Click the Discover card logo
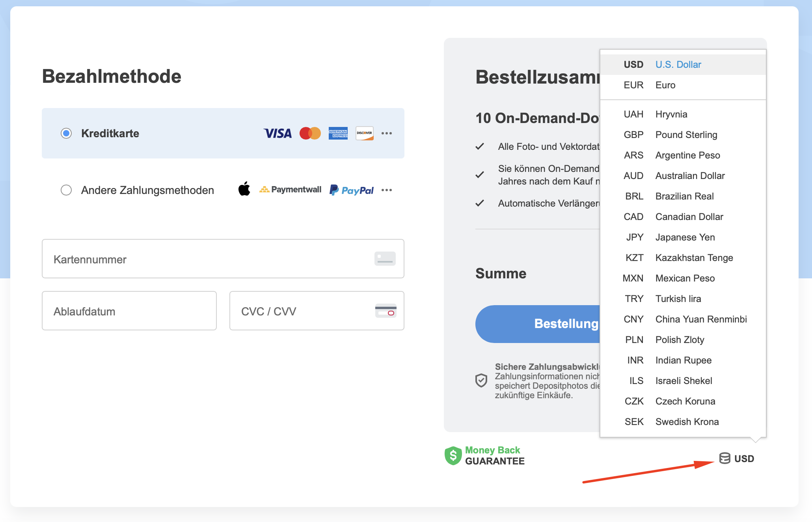Image resolution: width=812 pixels, height=522 pixels. pyautogui.click(x=365, y=133)
